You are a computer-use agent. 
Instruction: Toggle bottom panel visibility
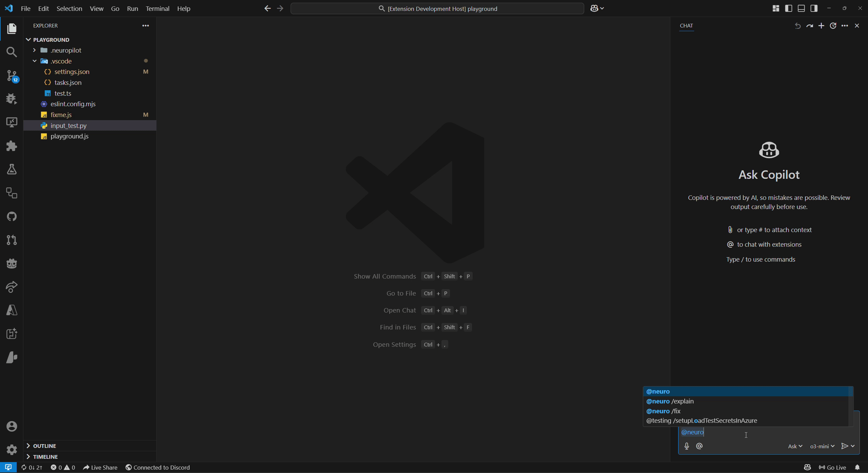[x=801, y=8]
